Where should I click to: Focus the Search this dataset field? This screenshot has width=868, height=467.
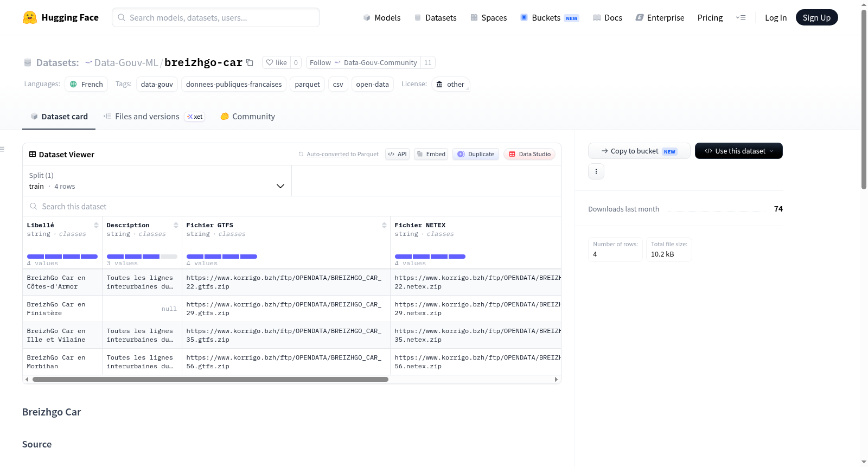[292, 206]
